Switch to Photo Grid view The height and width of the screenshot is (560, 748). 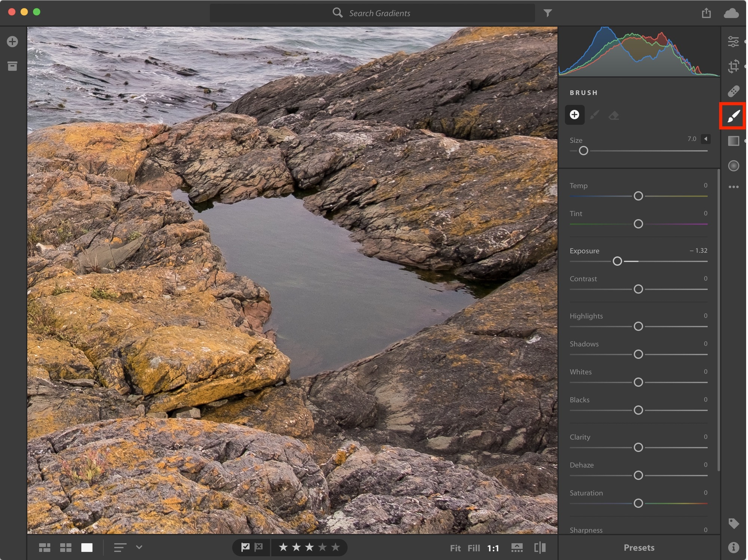click(45, 548)
